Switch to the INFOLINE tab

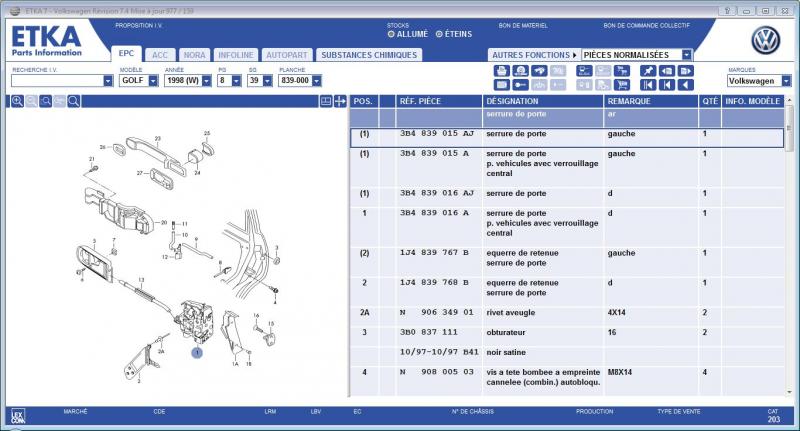236,55
